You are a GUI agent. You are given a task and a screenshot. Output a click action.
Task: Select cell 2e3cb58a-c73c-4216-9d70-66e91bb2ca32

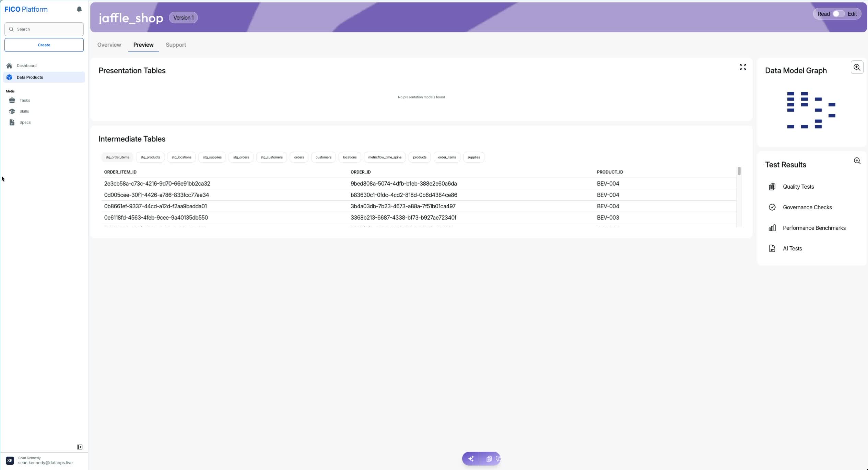coord(157,184)
